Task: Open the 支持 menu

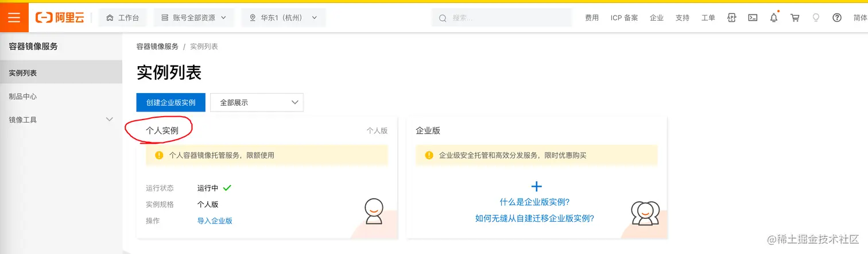Action: coord(683,18)
